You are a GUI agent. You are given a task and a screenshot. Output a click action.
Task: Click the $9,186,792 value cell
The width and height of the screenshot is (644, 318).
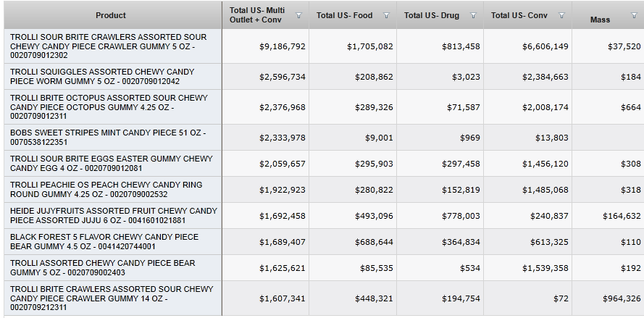283,46
